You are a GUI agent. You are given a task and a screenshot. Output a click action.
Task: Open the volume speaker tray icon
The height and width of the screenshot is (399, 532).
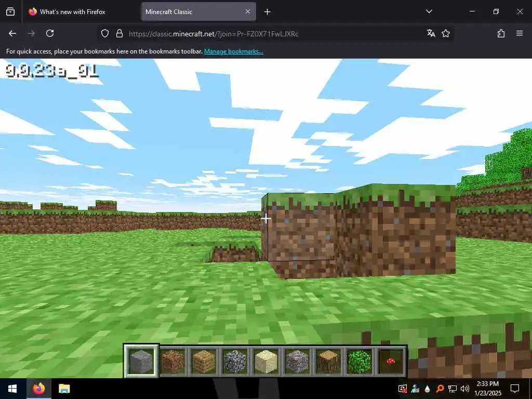click(465, 389)
